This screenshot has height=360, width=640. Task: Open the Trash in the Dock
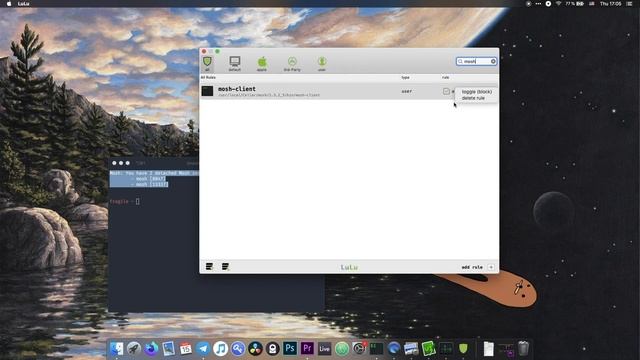point(523,349)
